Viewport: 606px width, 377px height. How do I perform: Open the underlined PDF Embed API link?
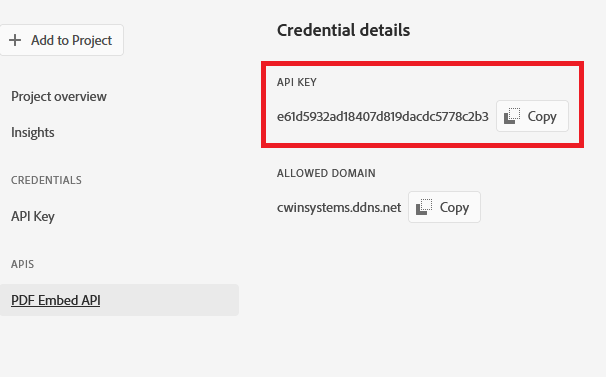pos(56,300)
